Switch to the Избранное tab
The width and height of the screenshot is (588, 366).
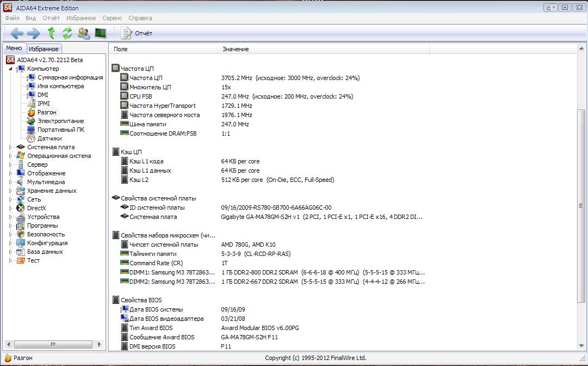click(44, 49)
